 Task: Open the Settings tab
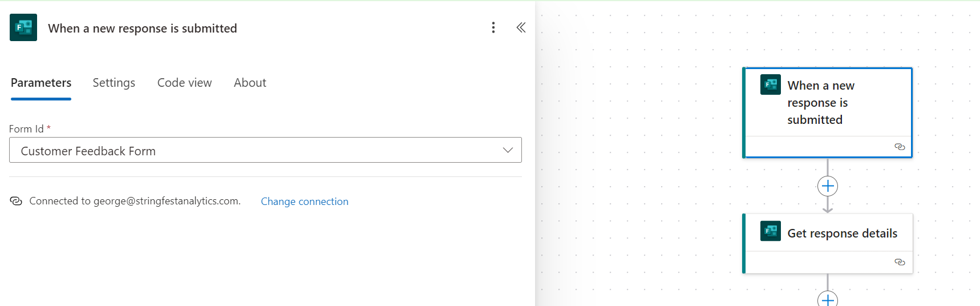[114, 83]
